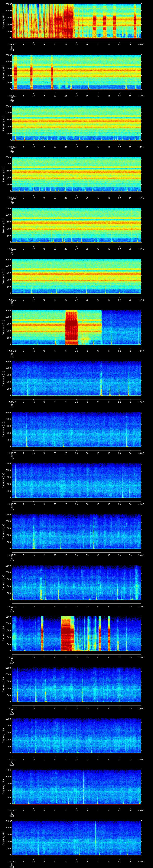Select the spectrogram panel starting at 14:48:00

pos(76,481)
